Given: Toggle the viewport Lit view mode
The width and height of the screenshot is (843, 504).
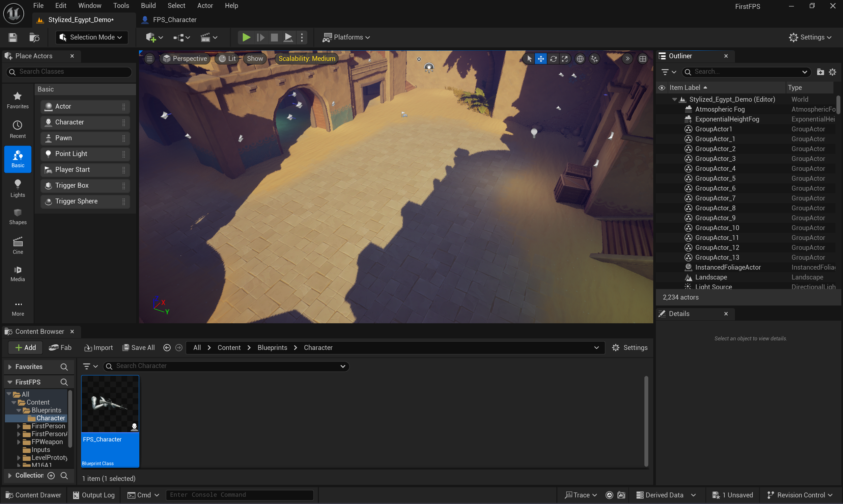Looking at the screenshot, I should pos(227,58).
